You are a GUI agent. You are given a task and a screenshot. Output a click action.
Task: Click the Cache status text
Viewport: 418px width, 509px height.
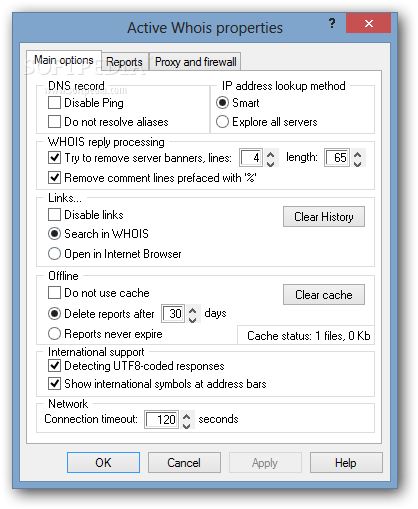coord(309,336)
